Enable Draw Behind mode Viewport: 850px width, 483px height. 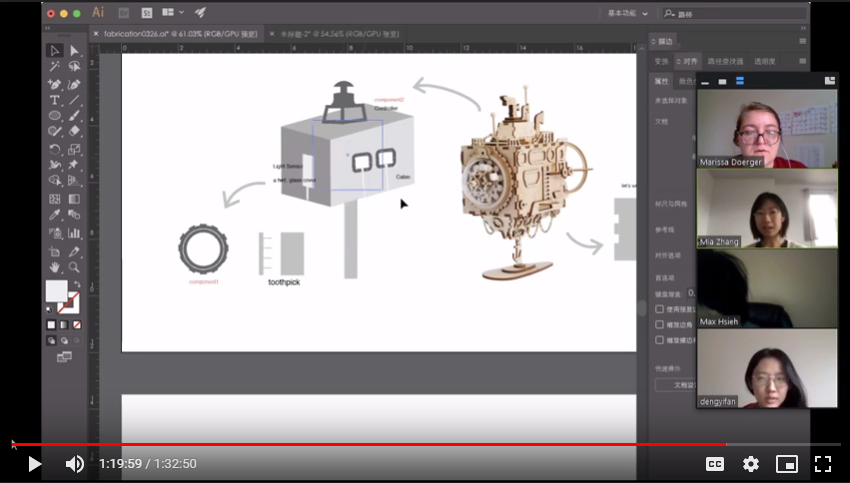(x=64, y=340)
